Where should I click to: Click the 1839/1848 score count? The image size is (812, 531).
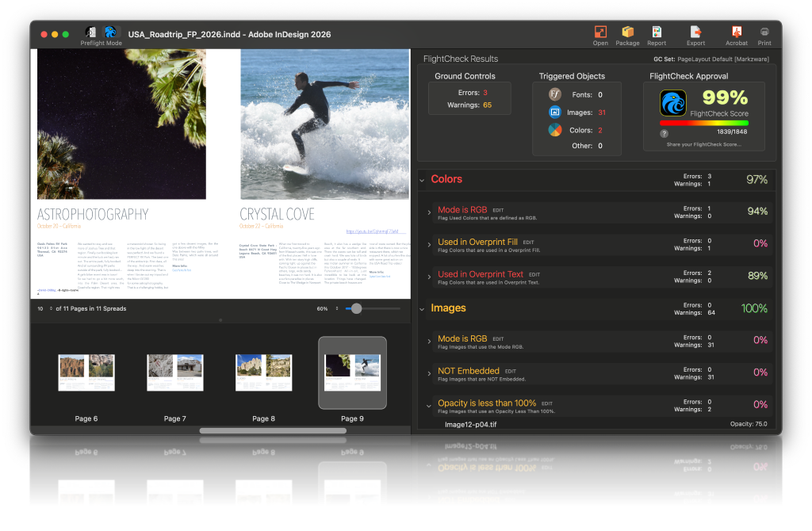click(732, 132)
